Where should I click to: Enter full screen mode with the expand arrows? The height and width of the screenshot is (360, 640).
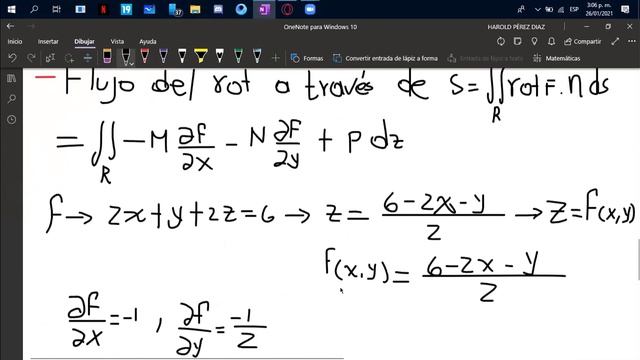(x=615, y=41)
